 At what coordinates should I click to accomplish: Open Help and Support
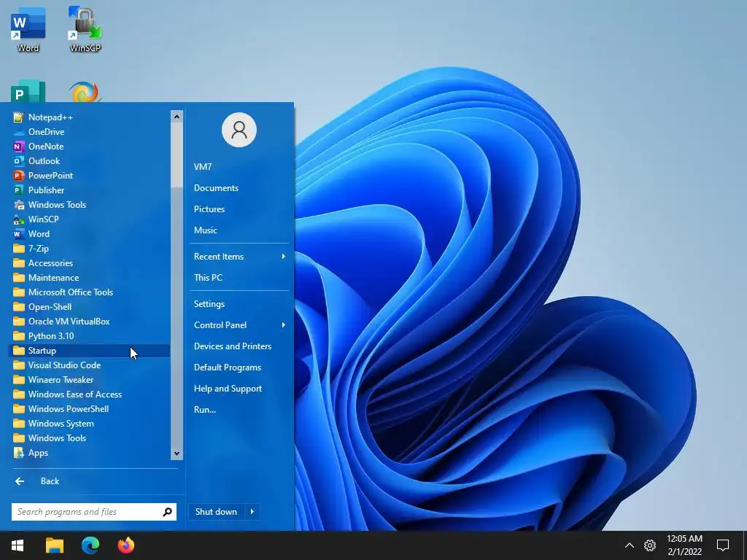click(239, 389)
